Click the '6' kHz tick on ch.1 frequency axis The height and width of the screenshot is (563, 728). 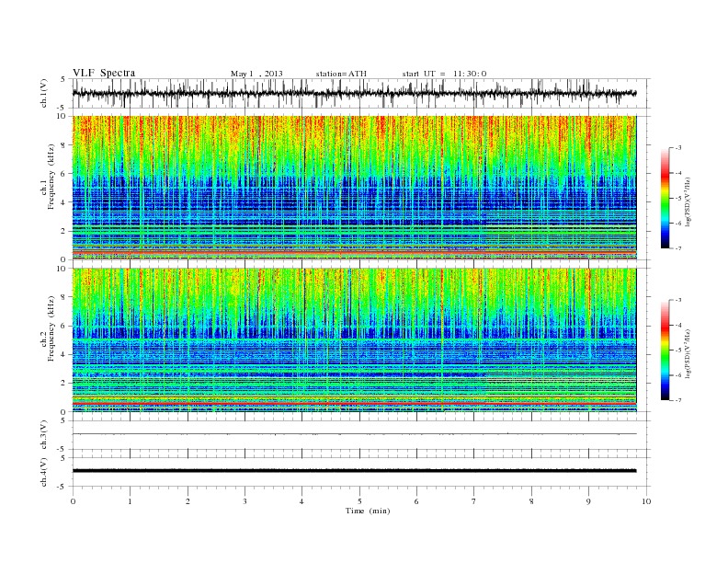coord(63,174)
